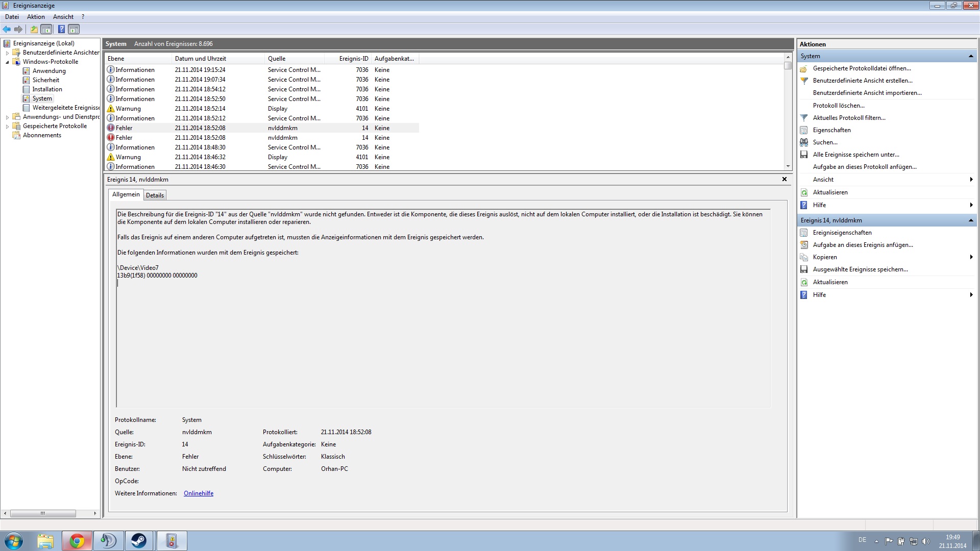Collapse the System actions section
Viewport: 980px width, 551px height.
click(970, 56)
